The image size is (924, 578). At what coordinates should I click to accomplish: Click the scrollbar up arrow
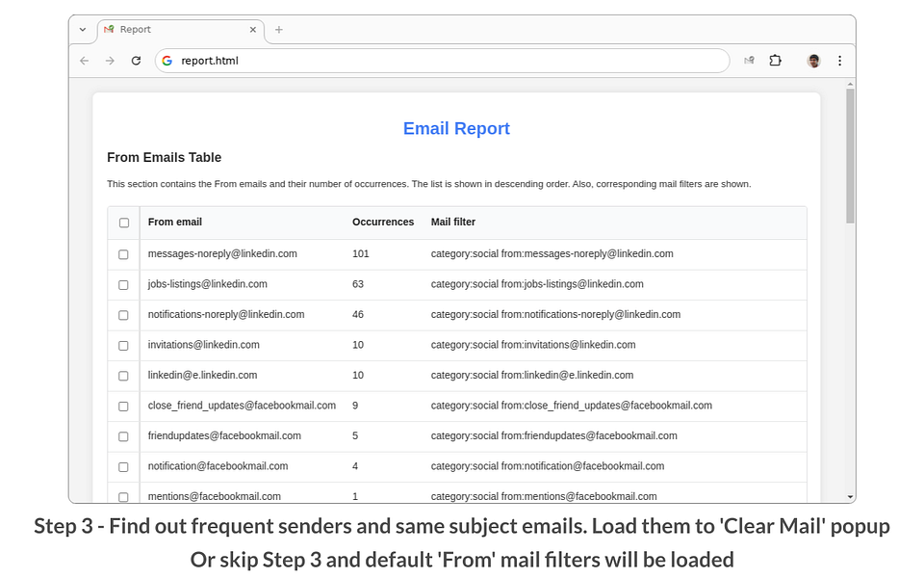pos(850,85)
